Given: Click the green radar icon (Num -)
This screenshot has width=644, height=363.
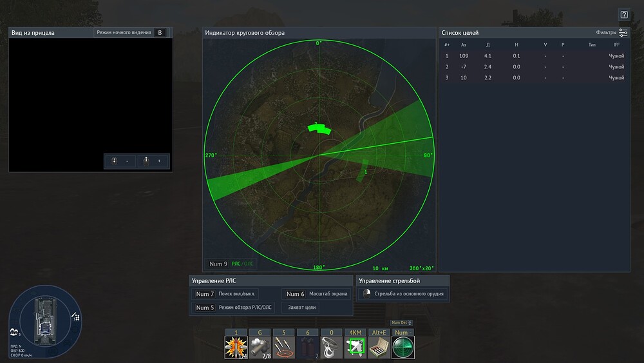Looking at the screenshot, I should (x=403, y=348).
